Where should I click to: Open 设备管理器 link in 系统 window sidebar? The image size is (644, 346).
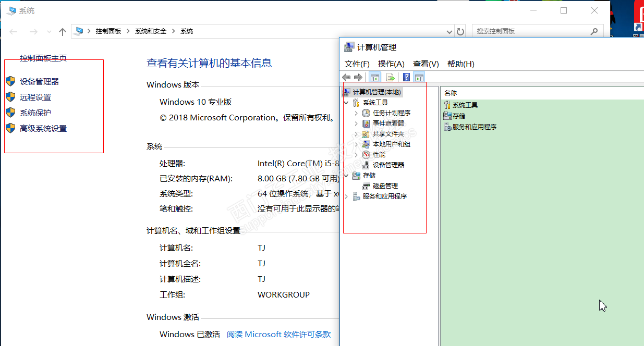pos(40,82)
